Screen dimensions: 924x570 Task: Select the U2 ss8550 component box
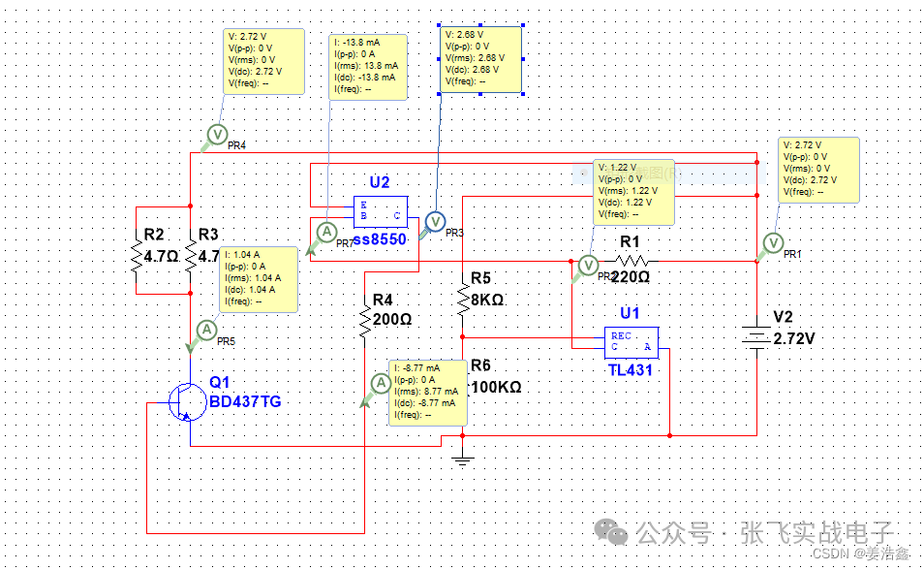point(381,211)
